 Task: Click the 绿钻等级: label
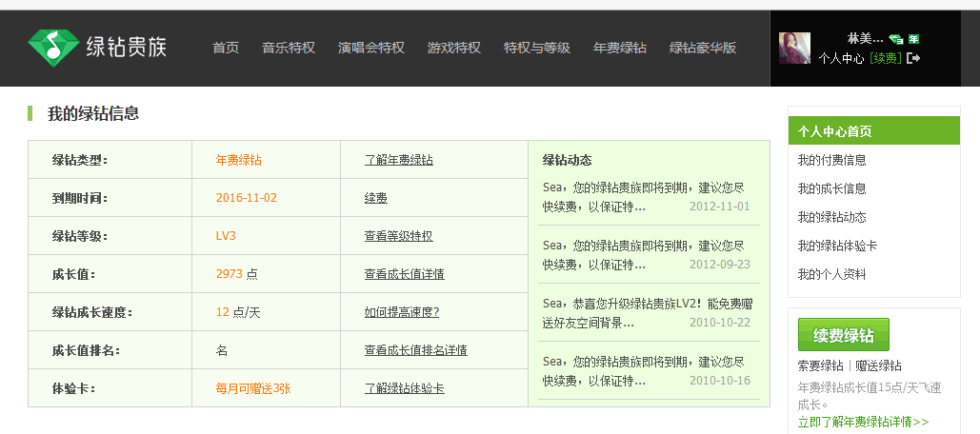point(80,236)
